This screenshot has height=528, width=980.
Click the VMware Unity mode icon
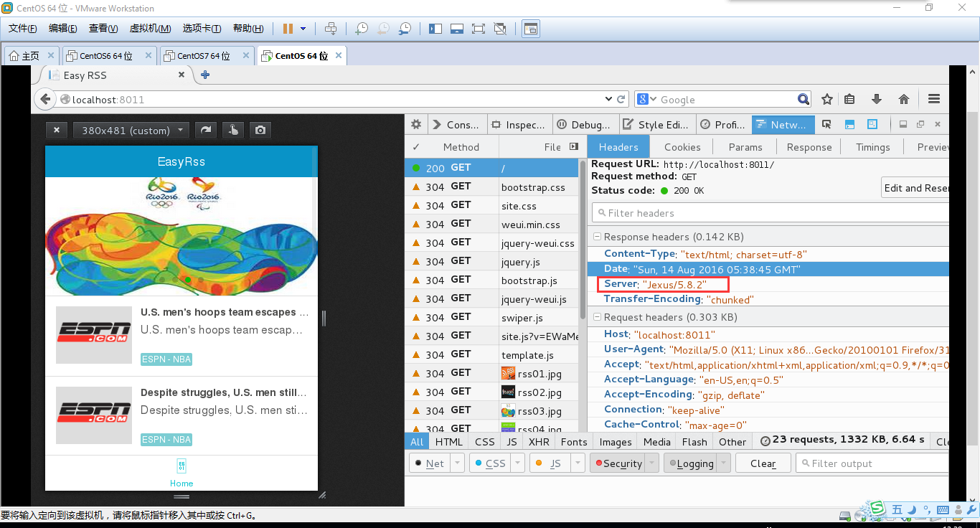coord(500,29)
